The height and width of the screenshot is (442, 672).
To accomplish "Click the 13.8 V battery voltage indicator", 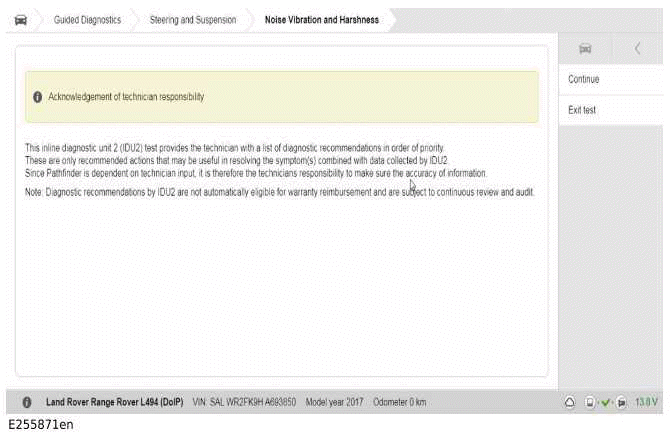I will click(x=647, y=402).
